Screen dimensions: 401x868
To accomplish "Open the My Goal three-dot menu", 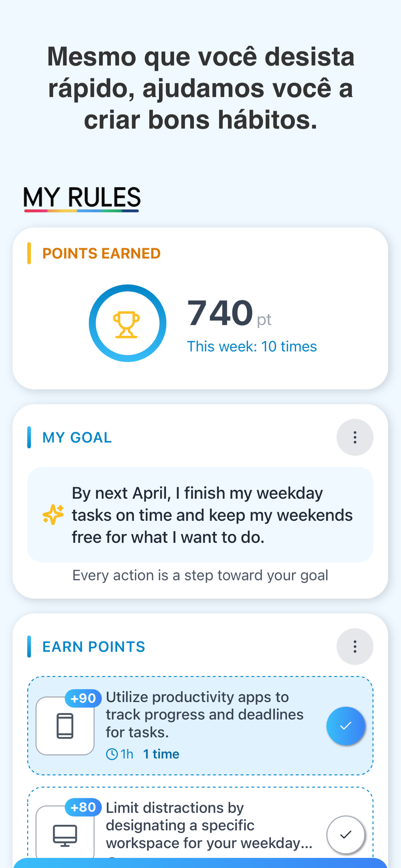I will [355, 437].
